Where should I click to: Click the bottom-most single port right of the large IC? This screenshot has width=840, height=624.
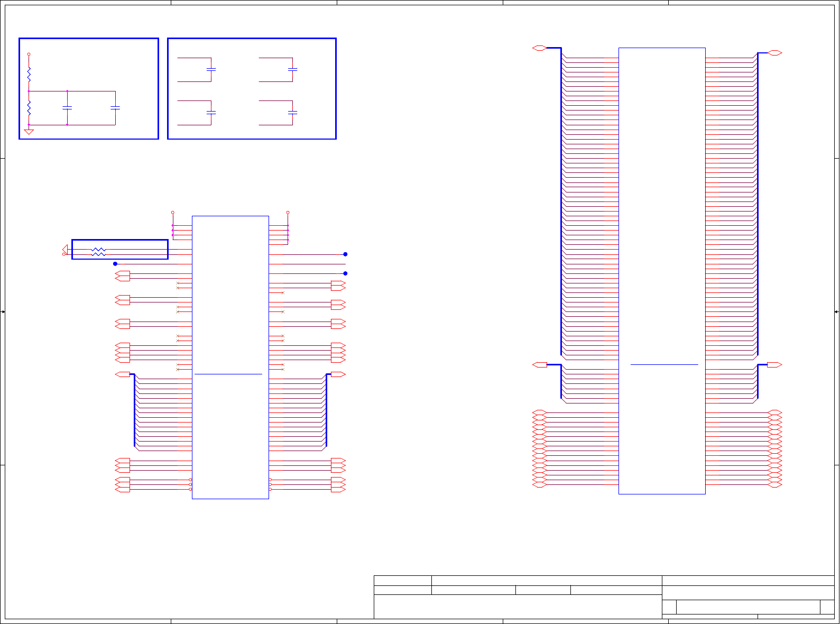(774, 485)
